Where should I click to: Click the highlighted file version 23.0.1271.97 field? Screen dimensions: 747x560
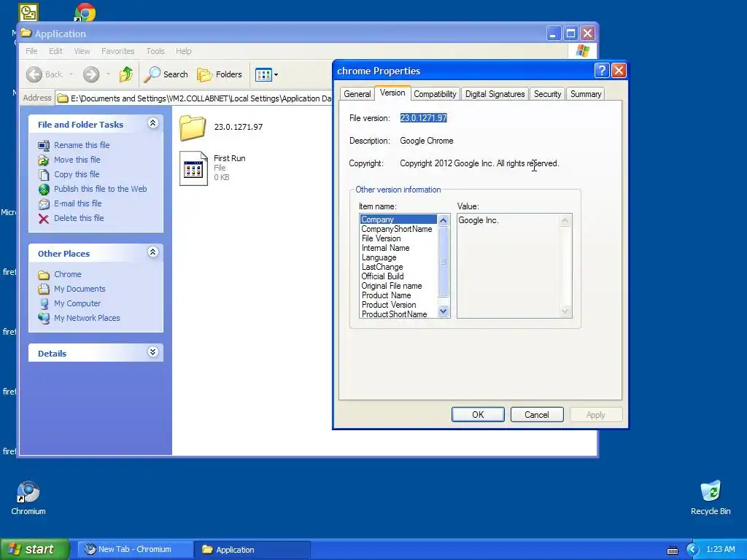pyautogui.click(x=424, y=118)
